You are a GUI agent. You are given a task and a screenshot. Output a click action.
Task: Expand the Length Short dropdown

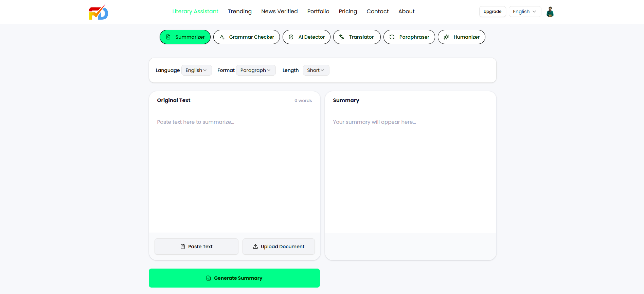316,70
